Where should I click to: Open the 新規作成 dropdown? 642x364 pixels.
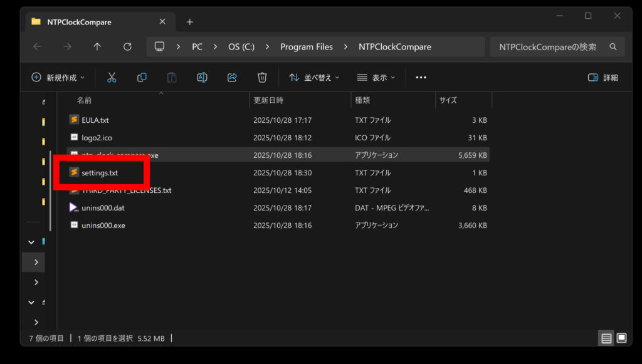(x=58, y=78)
